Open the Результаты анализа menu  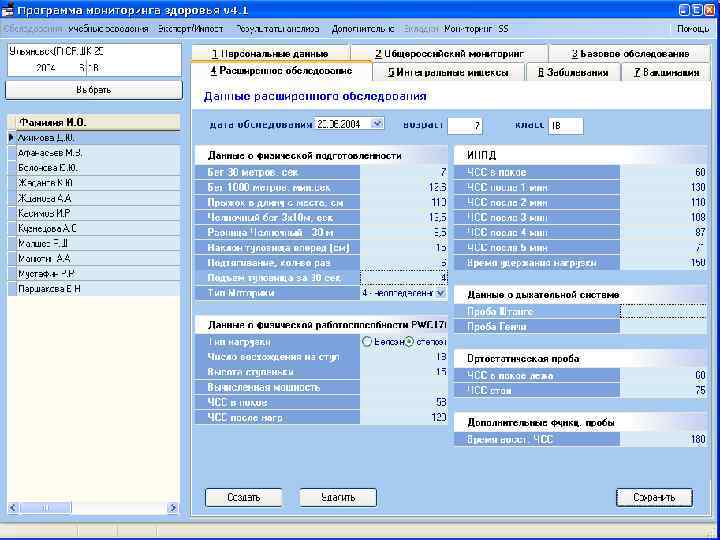278,28
